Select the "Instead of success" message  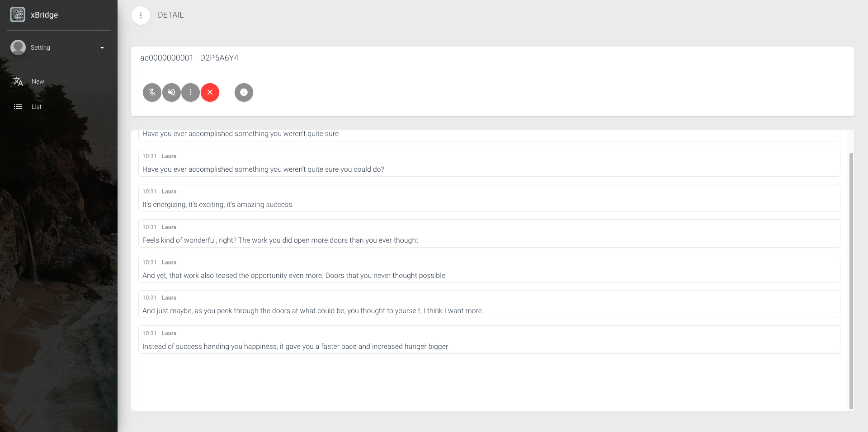[x=295, y=347]
